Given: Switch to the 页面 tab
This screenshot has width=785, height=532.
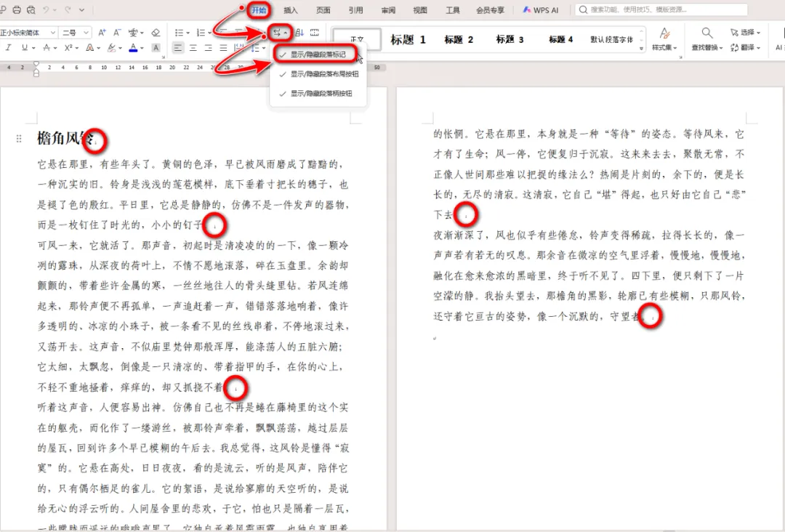Looking at the screenshot, I should click(x=323, y=10).
